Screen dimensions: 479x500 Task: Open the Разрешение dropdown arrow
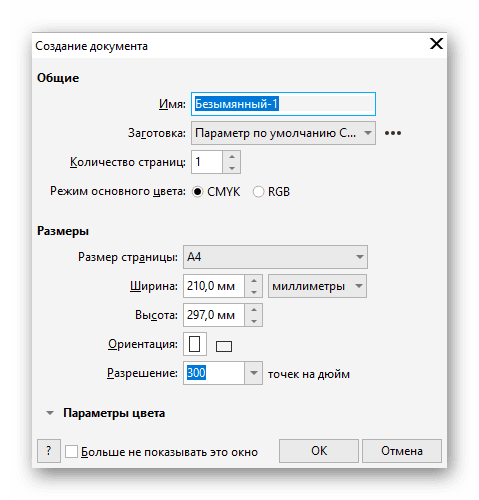pos(254,373)
